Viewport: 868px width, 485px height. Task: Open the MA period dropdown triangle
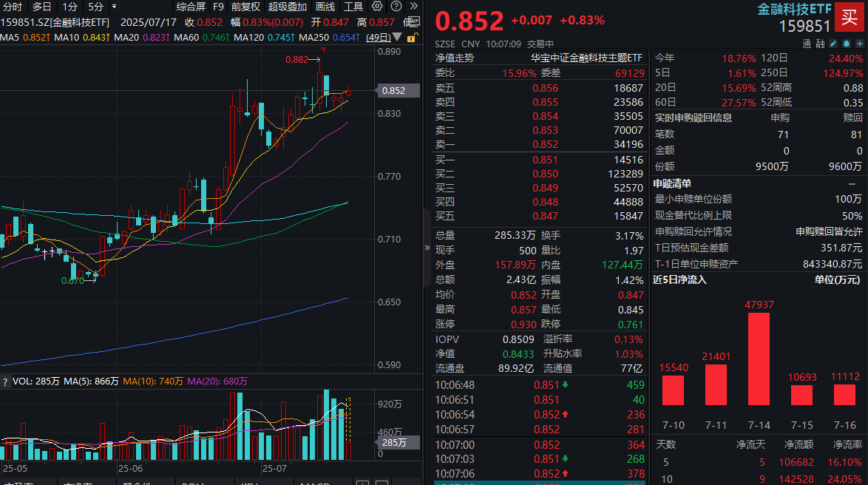397,37
